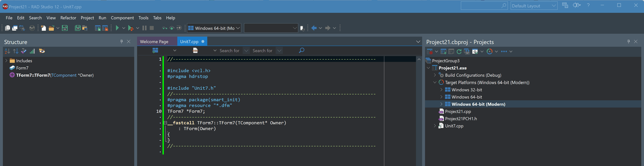Select Windows 64-bit (Modern) platform

pyautogui.click(x=478, y=104)
